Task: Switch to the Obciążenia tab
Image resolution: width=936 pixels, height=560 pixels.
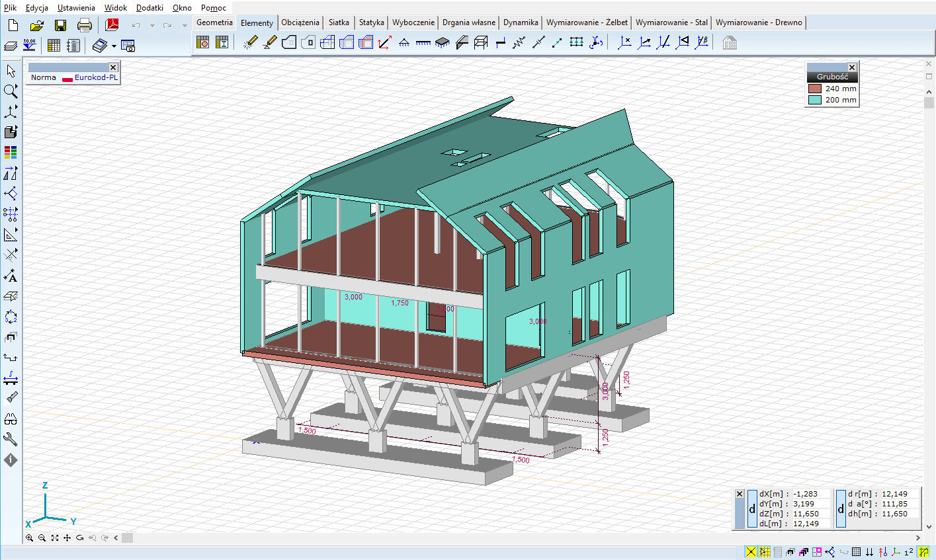Action: tap(300, 22)
